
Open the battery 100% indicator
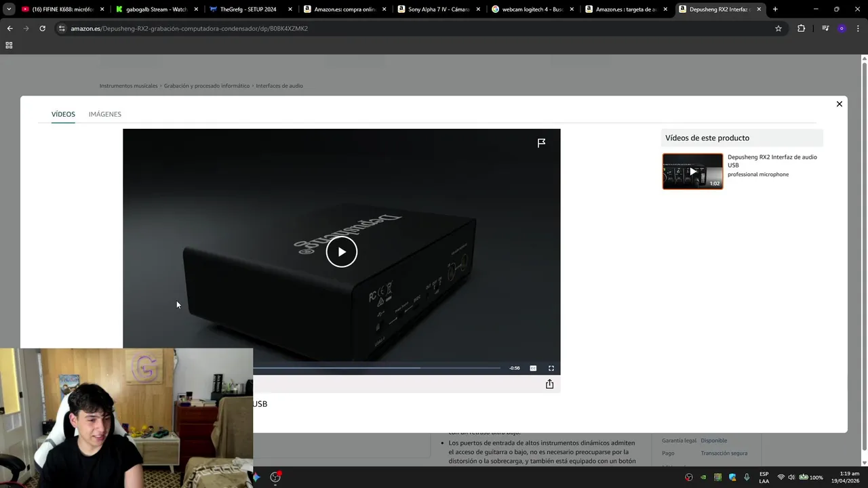pos(811,477)
